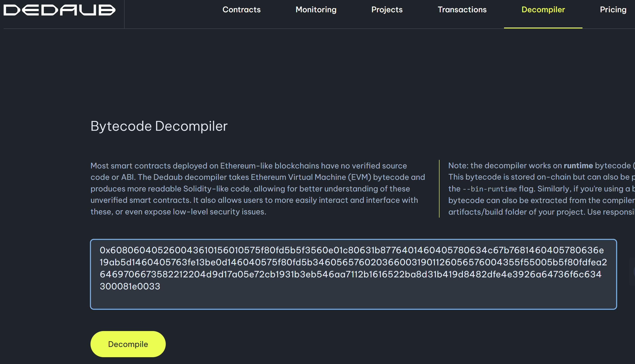Click the paragraph starting 'Most smart contracts deployed'
635x364 pixels.
coord(258,188)
